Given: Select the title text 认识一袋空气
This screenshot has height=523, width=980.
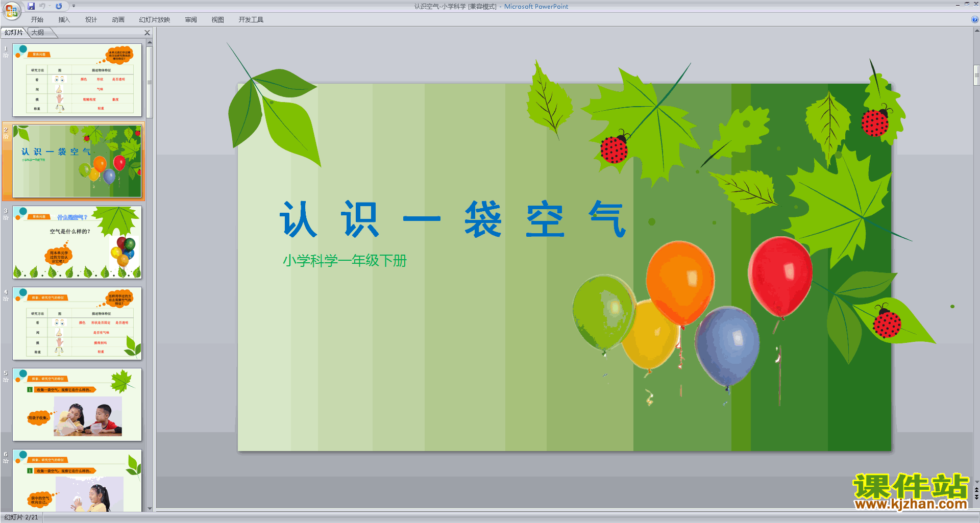Looking at the screenshot, I should pyautogui.click(x=453, y=219).
